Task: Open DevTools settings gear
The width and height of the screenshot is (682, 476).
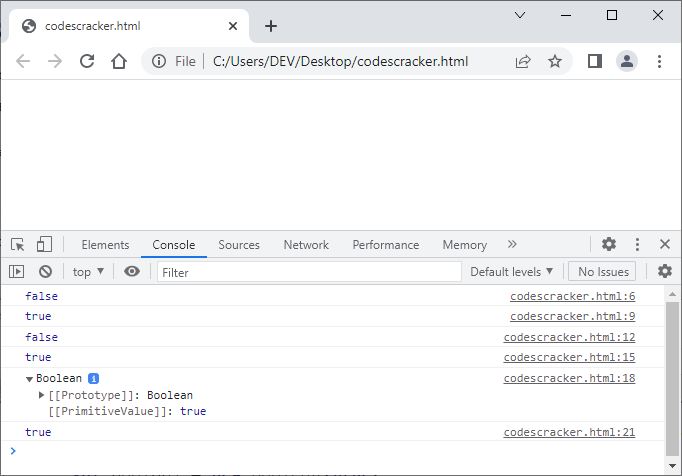Action: coord(608,244)
